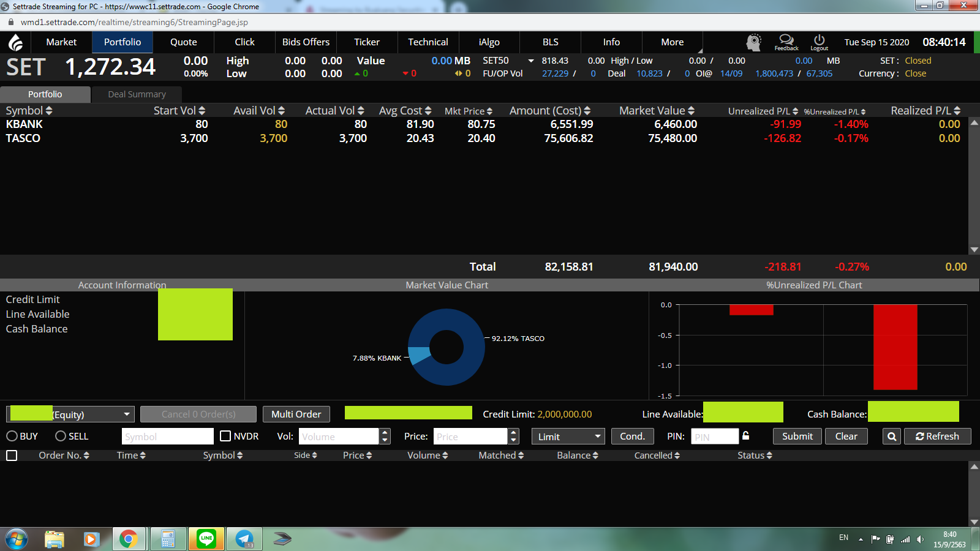Click the Action Center flag tray icon
980x551 pixels.
point(875,539)
